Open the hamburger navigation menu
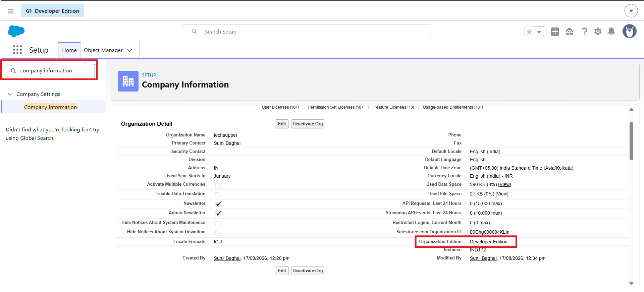Viewport: 644px width, 292px height. click(11, 11)
